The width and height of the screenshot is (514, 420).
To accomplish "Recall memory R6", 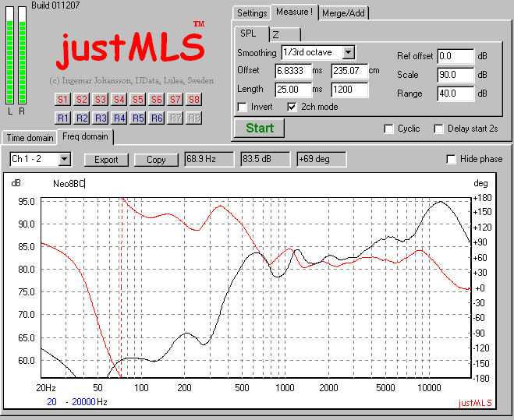I will 156,118.
